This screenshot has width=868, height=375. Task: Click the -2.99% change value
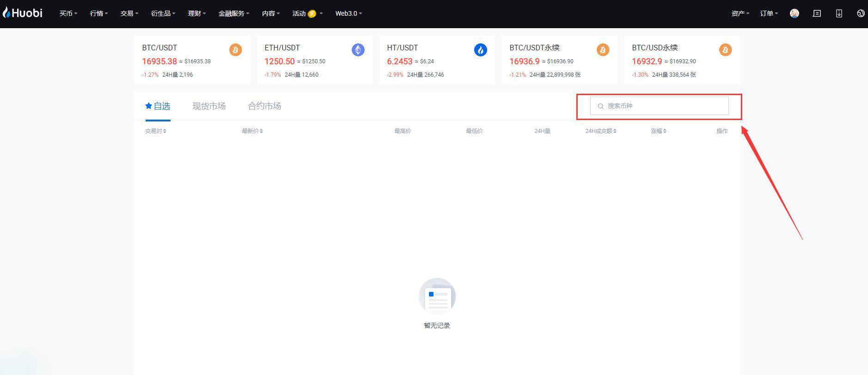[x=395, y=75]
